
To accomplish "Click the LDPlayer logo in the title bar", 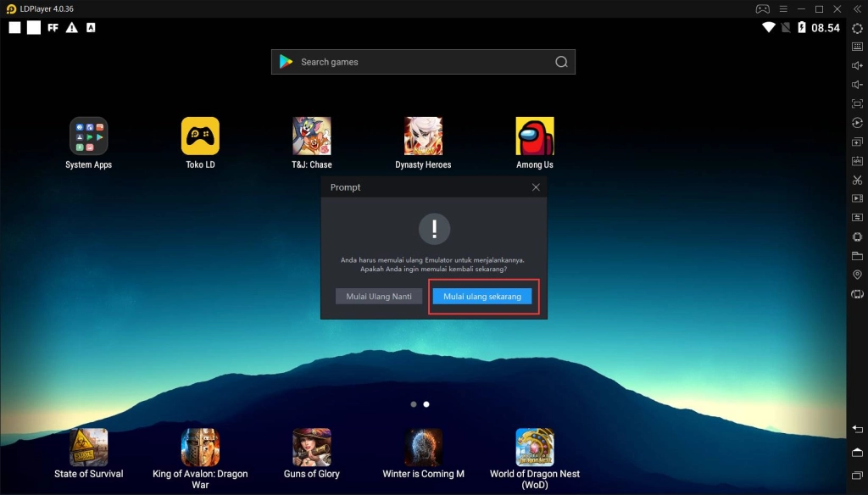I will click(x=11, y=8).
